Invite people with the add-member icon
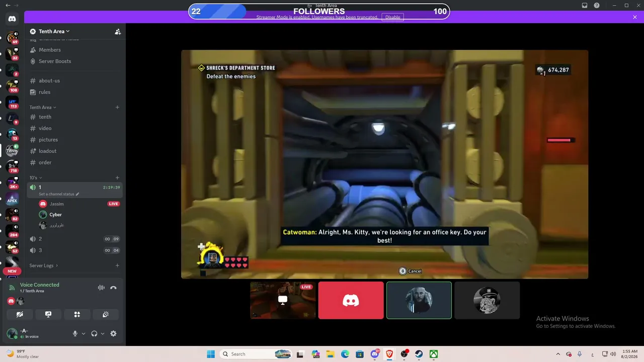 pos(118,32)
